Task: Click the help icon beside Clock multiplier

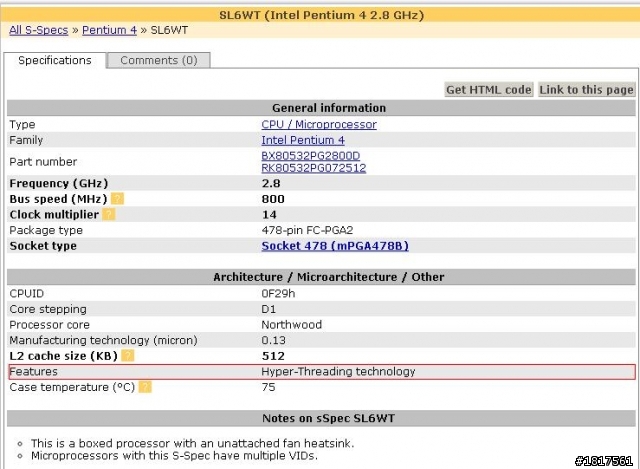Action: [x=109, y=214]
